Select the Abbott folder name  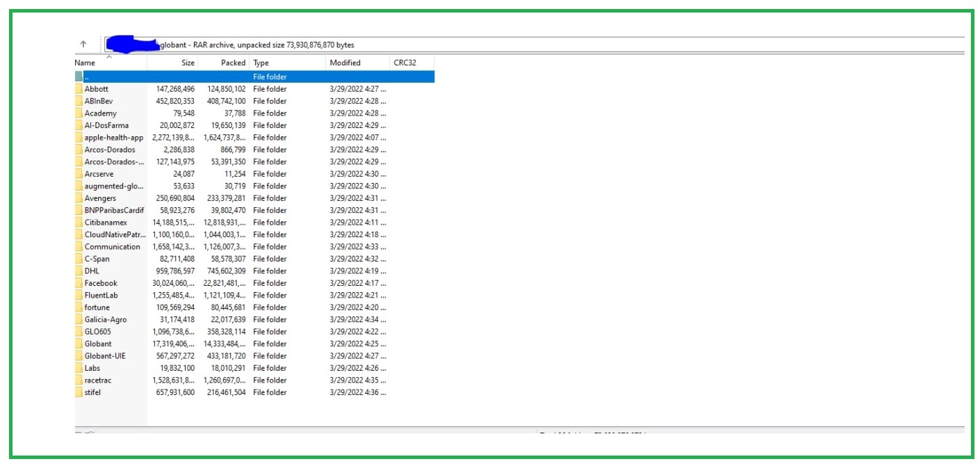97,89
